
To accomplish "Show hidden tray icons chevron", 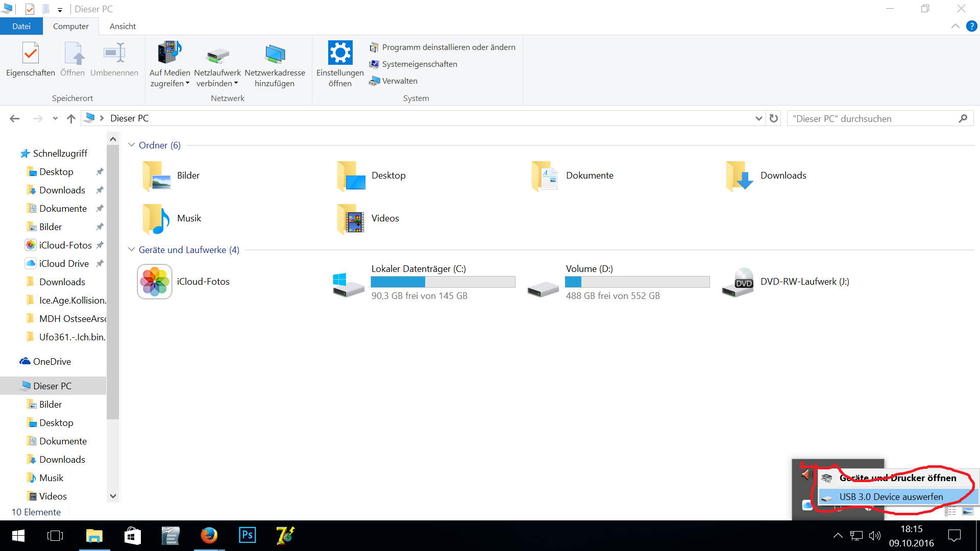I will pyautogui.click(x=838, y=536).
